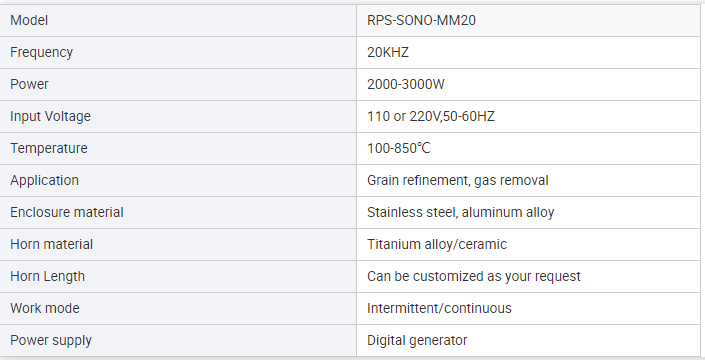Click the Application row label

click(x=44, y=180)
